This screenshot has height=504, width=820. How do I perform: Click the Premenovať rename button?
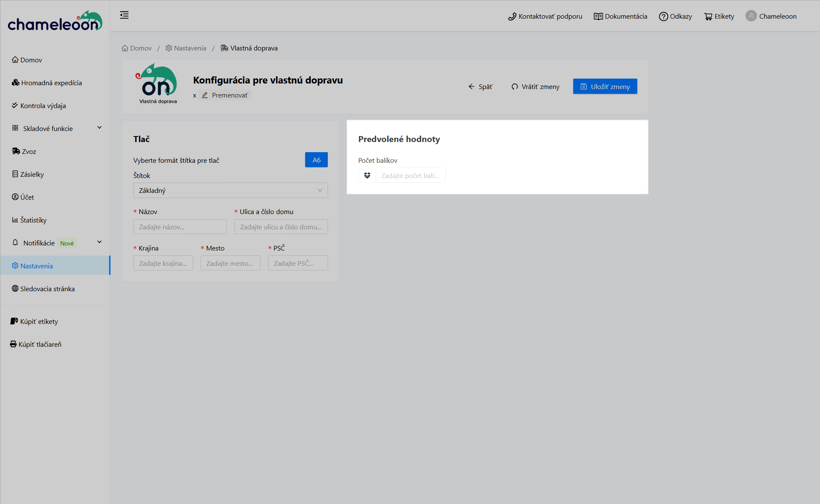coord(225,95)
